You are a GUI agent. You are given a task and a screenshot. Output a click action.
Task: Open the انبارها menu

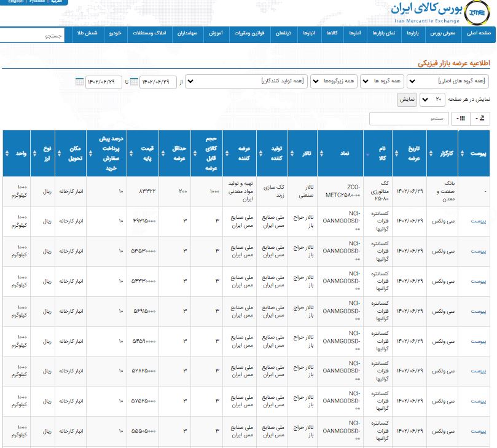309,33
